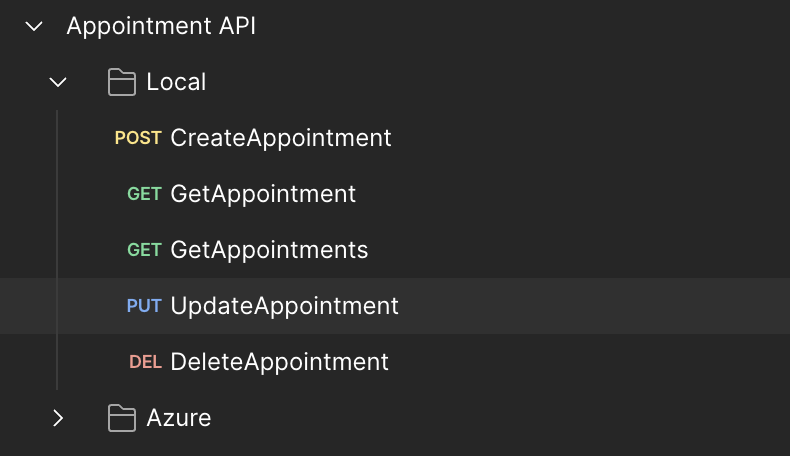Viewport: 790px width, 456px height.
Task: Open the GetAppointment request
Action: coord(263,194)
